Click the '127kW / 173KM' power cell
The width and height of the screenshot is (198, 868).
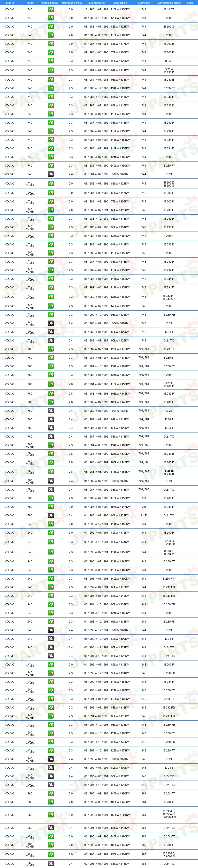(x=120, y=349)
